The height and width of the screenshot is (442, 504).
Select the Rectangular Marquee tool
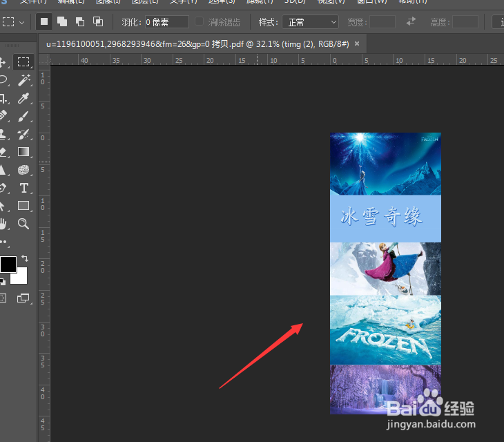pyautogui.click(x=23, y=61)
